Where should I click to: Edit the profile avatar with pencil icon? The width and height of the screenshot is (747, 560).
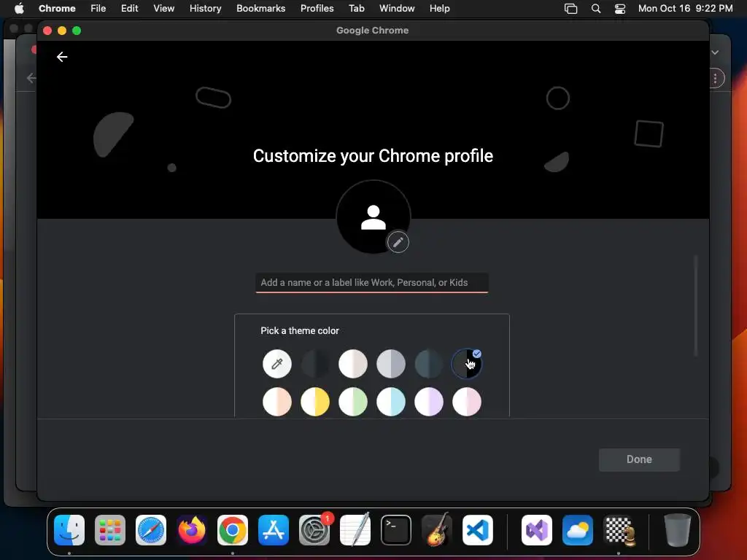coord(398,242)
